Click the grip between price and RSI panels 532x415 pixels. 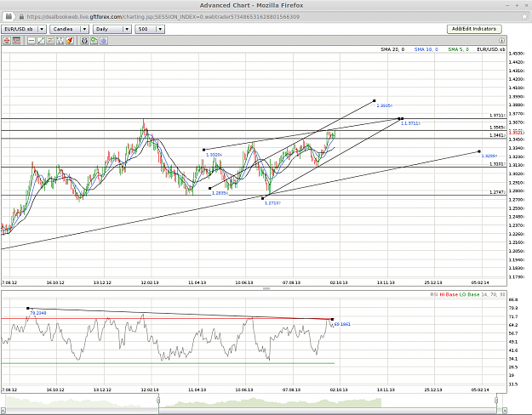click(266, 288)
